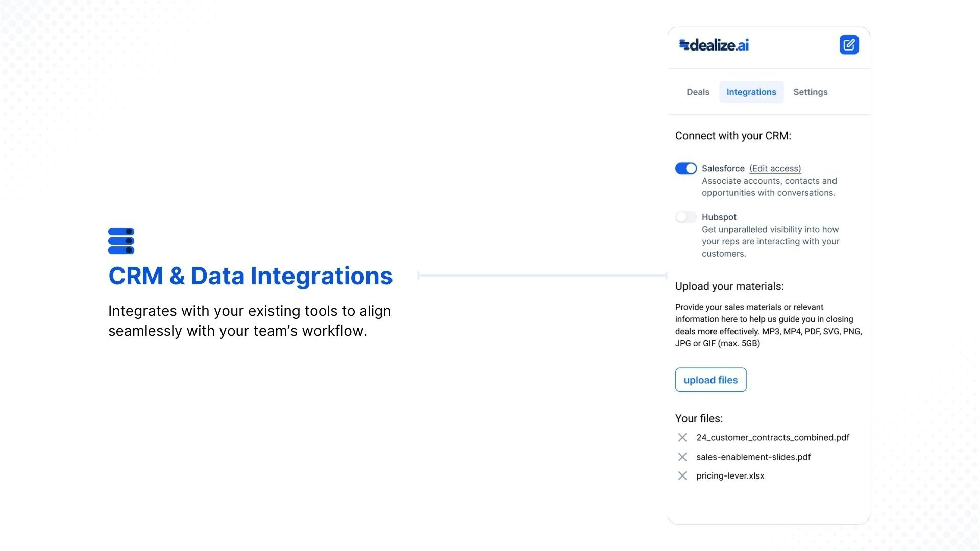This screenshot has width=980, height=551.
Task: Delete pricing-lever.xlsx via its X icon
Action: 682,476
